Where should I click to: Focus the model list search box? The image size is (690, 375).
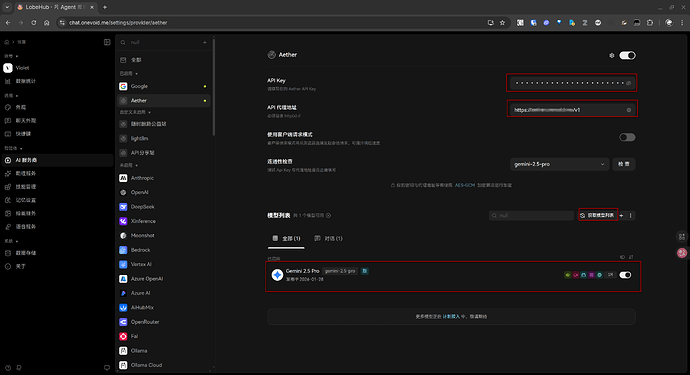531,216
